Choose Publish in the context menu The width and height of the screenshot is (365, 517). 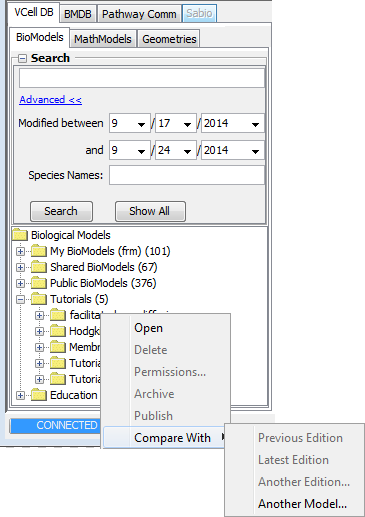coord(166,416)
